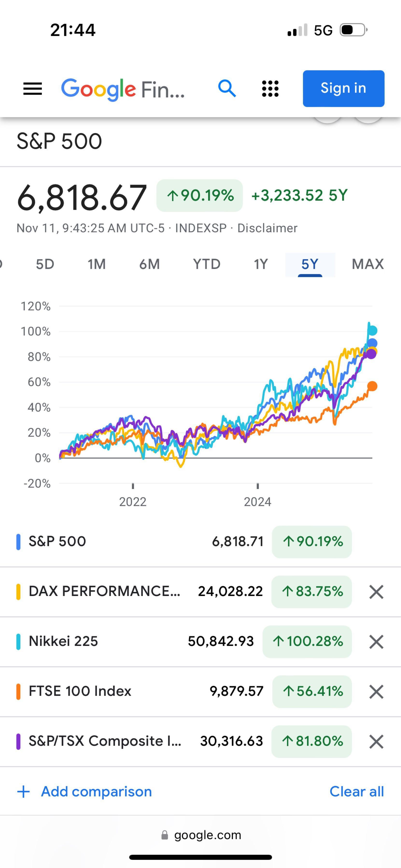Tap the orange FTSE 100 color swatch
This screenshot has height=868, width=401.
(x=19, y=692)
